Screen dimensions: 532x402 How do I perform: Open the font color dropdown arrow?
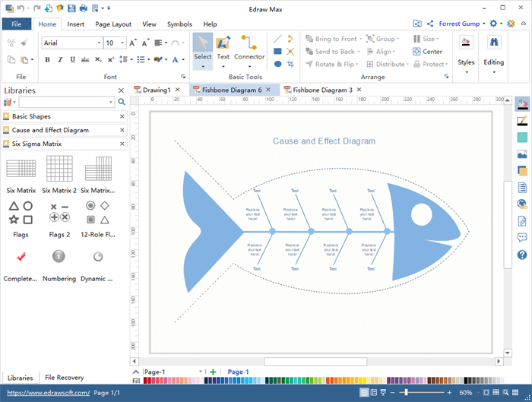(183, 60)
